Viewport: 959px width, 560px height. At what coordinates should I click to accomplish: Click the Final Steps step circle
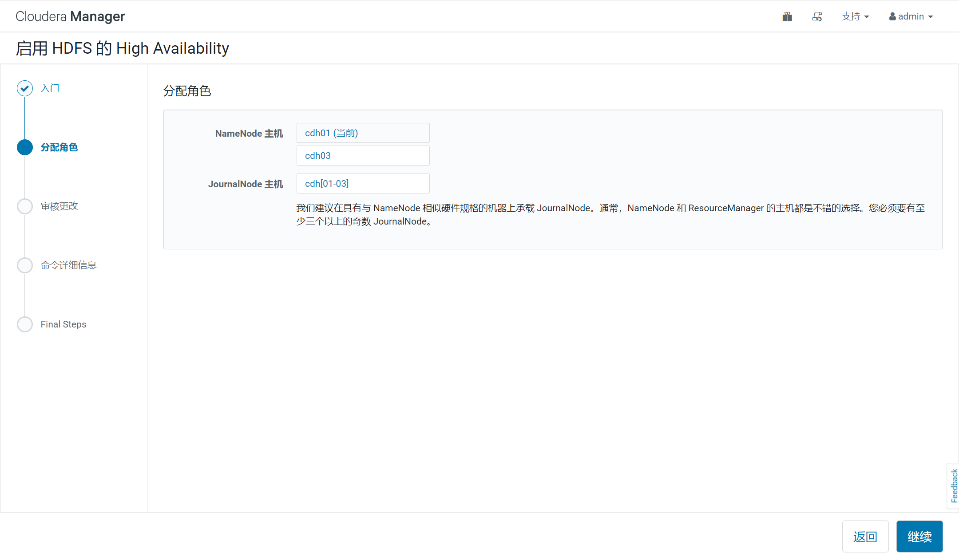(25, 324)
